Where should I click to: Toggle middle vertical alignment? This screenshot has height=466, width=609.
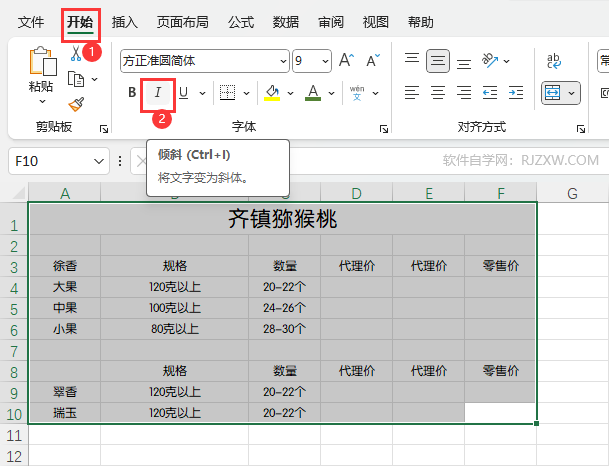(438, 61)
